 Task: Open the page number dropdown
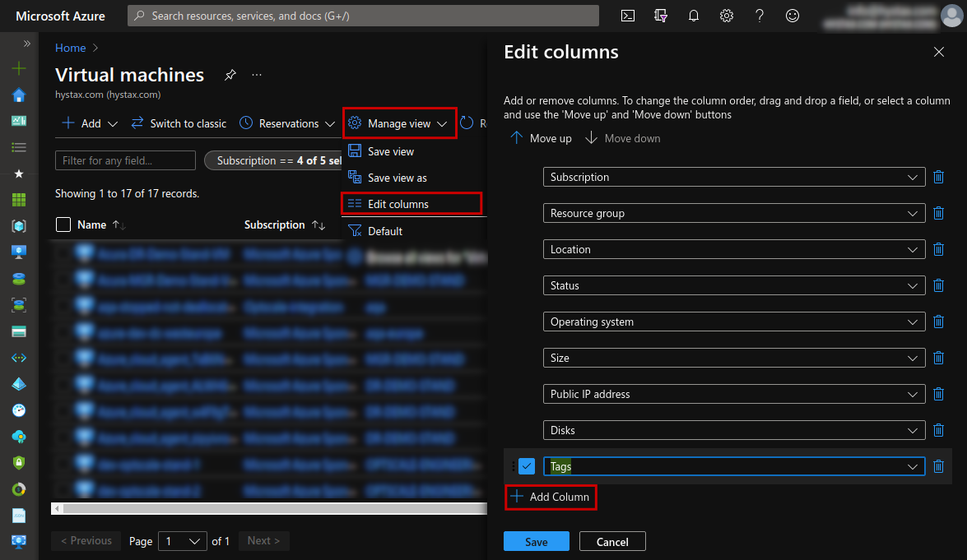click(183, 542)
